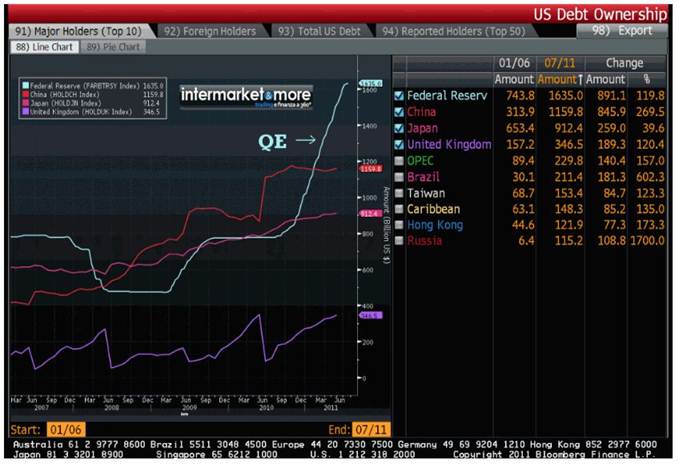679x465 pixels.
Task: Select the Hong Kong row label
Action: click(x=435, y=225)
